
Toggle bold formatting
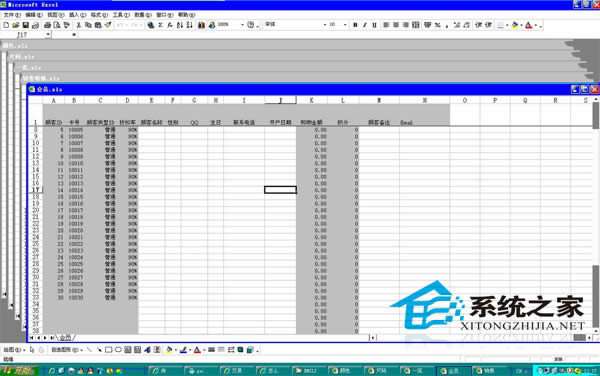click(x=355, y=25)
